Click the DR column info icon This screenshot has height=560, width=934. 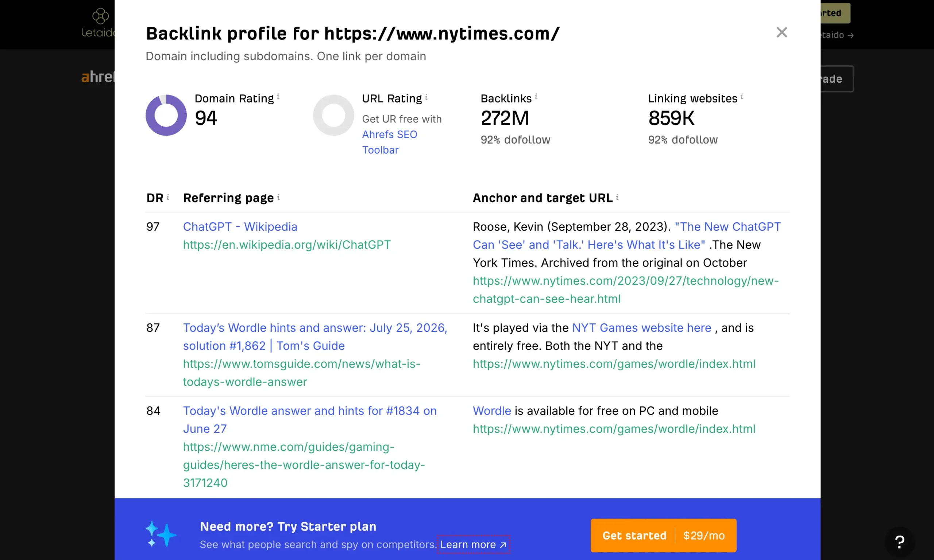tap(168, 197)
